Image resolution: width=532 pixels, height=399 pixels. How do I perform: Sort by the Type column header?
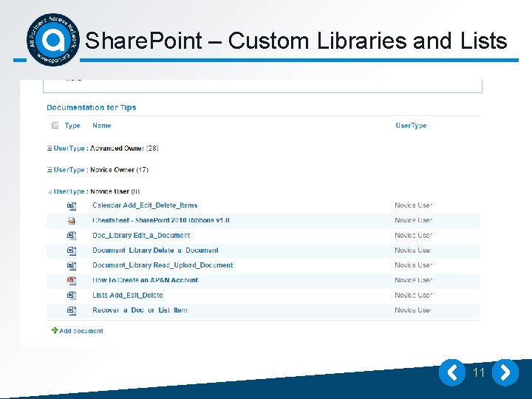(x=72, y=126)
